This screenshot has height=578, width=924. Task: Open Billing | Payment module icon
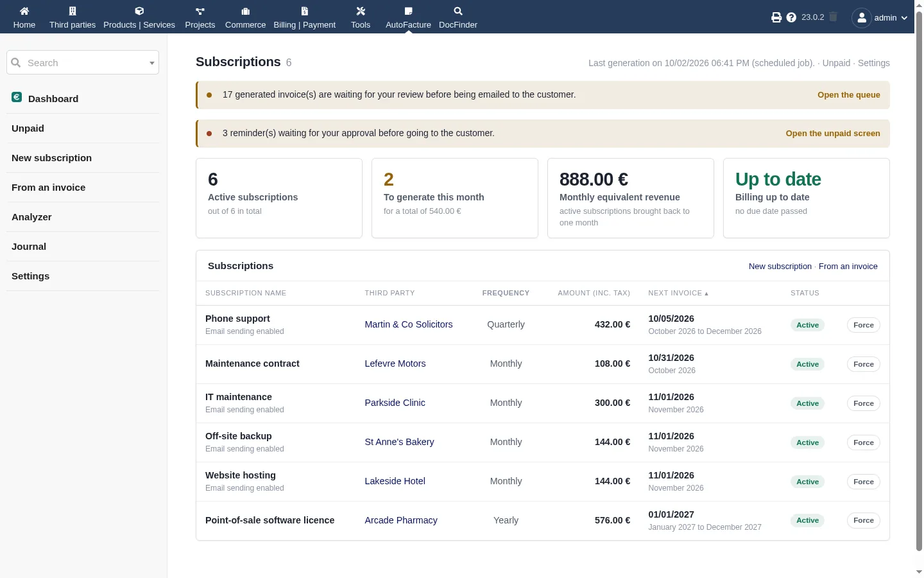coord(305,11)
